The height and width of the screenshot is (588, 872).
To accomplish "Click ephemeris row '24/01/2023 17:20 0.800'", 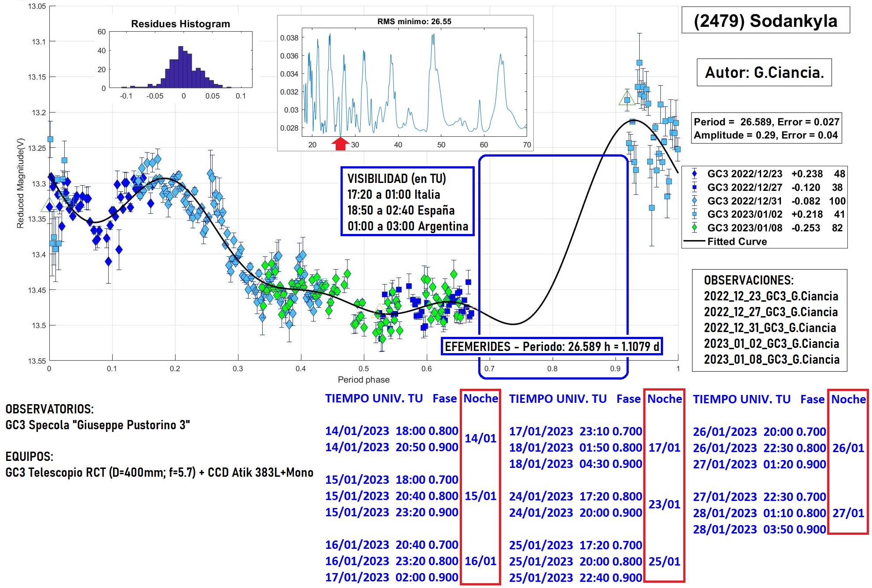I will pos(575,497).
